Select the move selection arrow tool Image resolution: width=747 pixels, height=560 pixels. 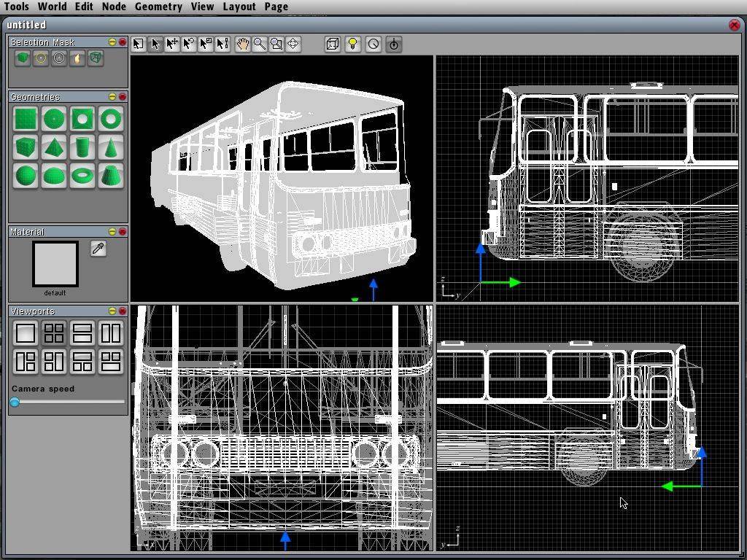click(x=172, y=44)
